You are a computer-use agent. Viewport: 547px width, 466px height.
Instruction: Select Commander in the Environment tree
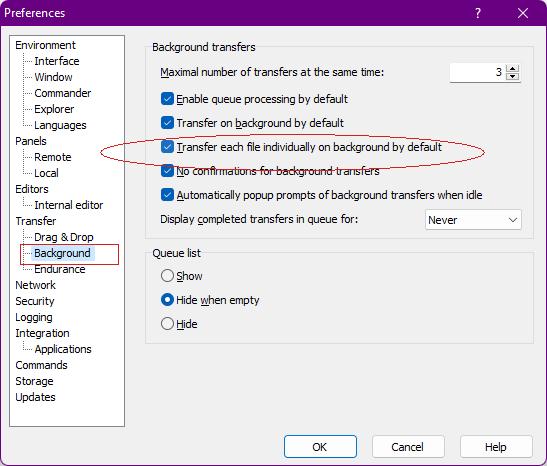pyautogui.click(x=63, y=93)
